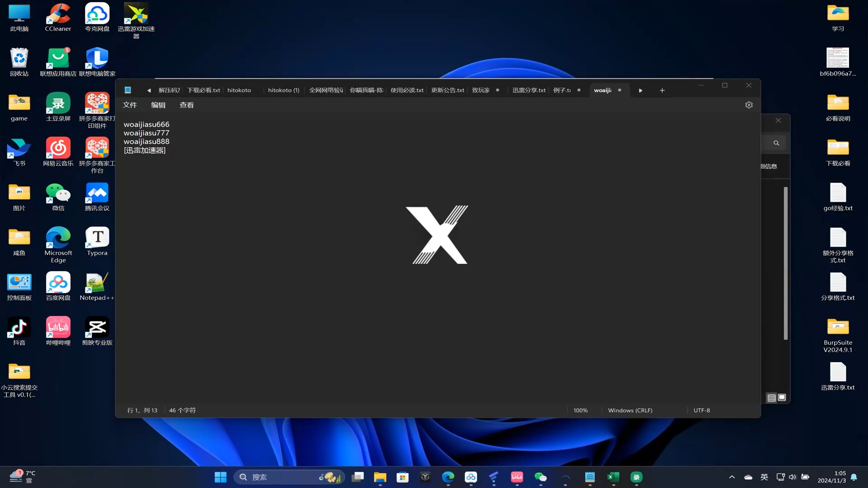
Task: Open CCleaner desktop icon
Action: (x=58, y=18)
